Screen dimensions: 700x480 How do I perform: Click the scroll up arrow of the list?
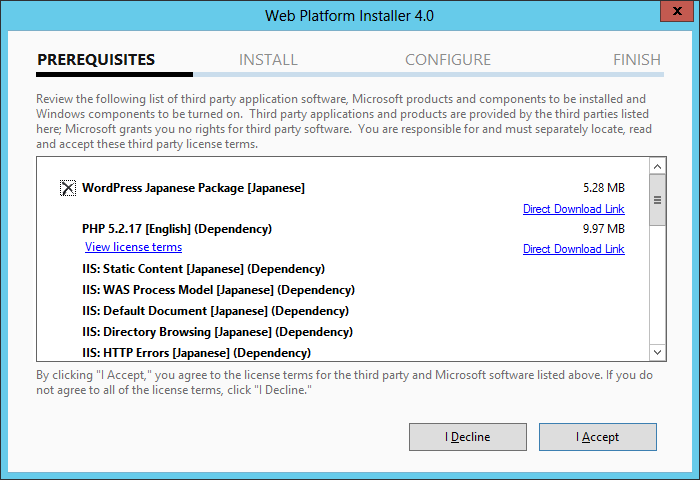tap(657, 167)
